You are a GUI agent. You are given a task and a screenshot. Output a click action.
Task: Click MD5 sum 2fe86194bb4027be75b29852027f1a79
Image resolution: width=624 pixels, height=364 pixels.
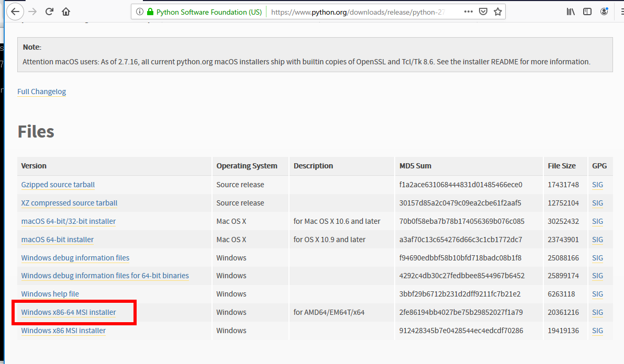point(461,312)
